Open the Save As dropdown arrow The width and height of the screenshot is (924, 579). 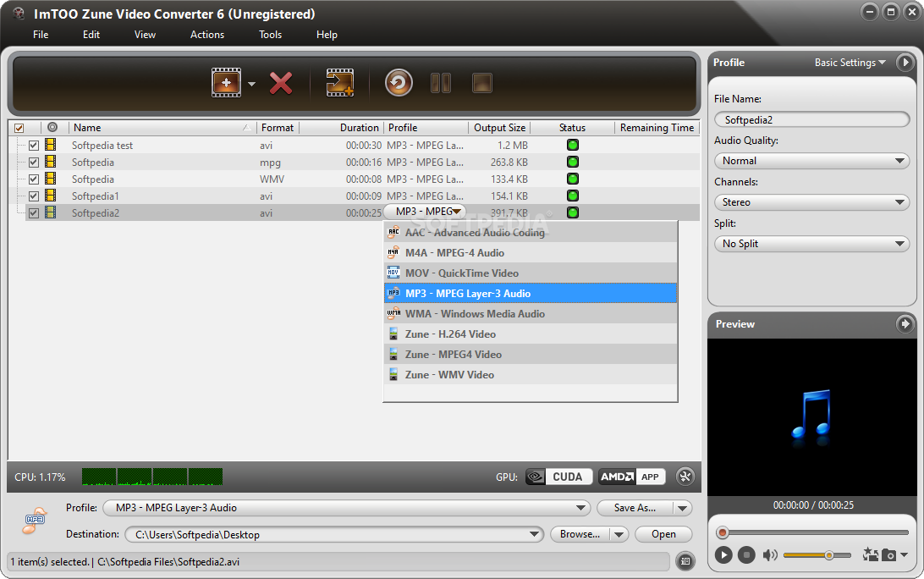(682, 508)
